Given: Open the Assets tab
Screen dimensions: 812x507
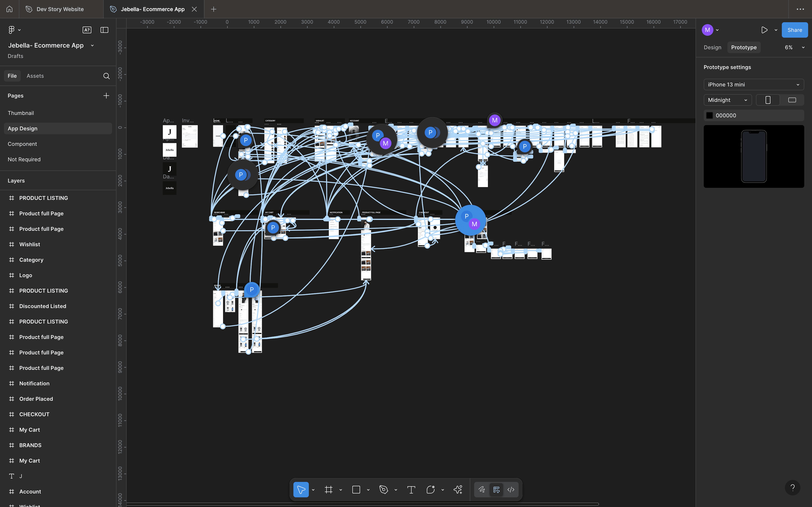Looking at the screenshot, I should [x=35, y=76].
